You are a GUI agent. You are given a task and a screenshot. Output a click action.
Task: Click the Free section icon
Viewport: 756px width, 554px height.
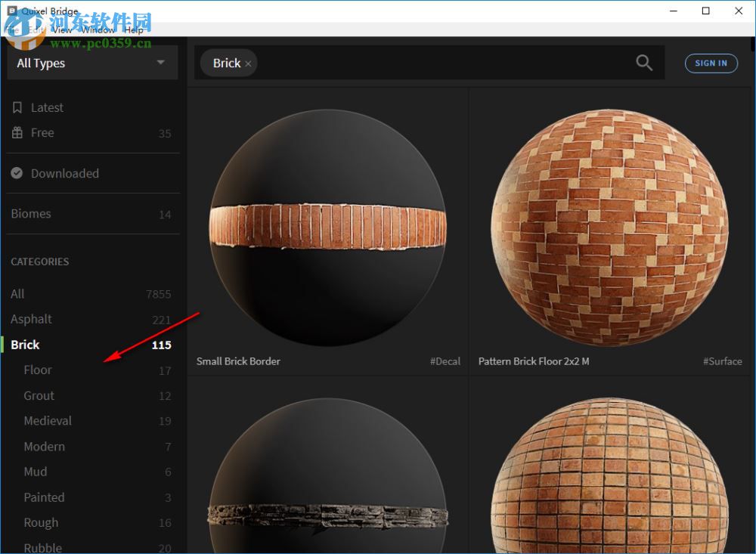click(x=16, y=133)
